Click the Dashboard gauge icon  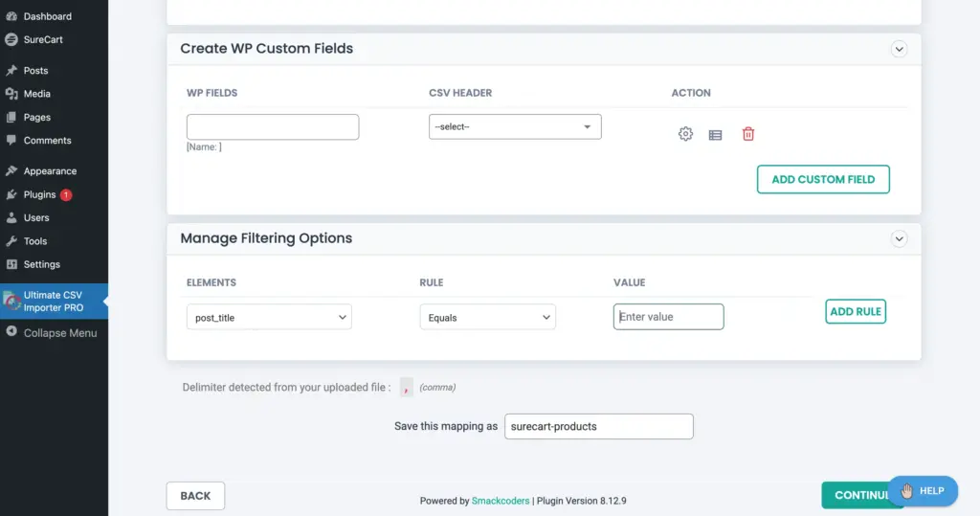tap(11, 16)
